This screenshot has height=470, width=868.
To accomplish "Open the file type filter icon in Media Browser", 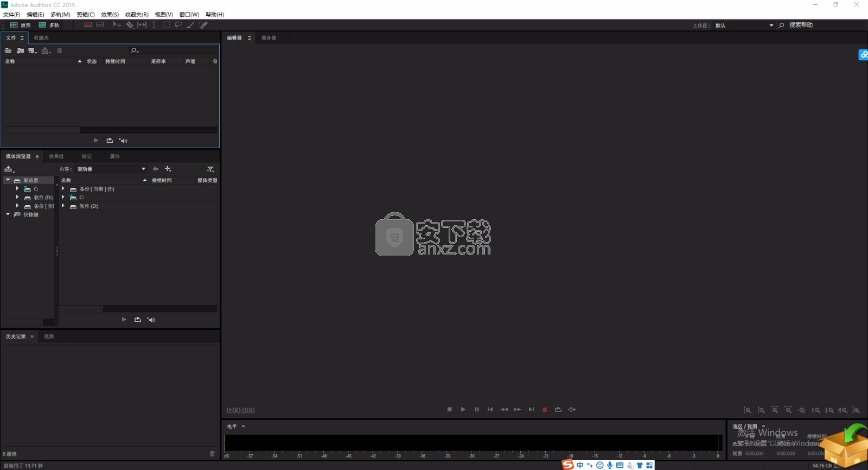I will pos(210,169).
